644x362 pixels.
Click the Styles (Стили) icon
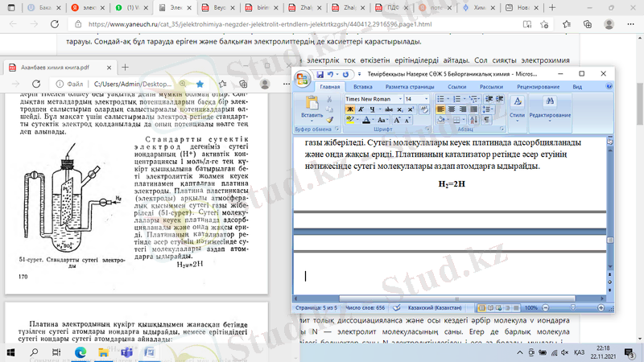(518, 102)
